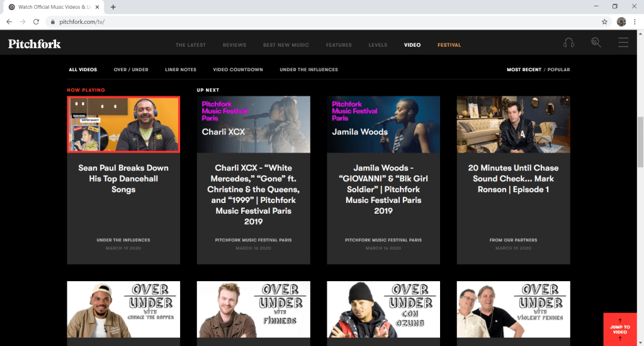Reload the page
This screenshot has height=346, width=644.
(36, 21)
